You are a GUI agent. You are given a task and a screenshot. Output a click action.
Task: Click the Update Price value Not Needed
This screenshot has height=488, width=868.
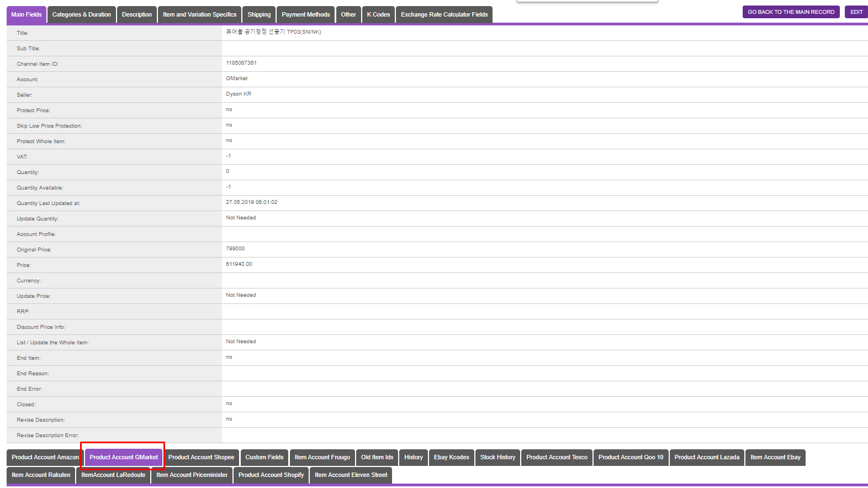click(x=241, y=295)
